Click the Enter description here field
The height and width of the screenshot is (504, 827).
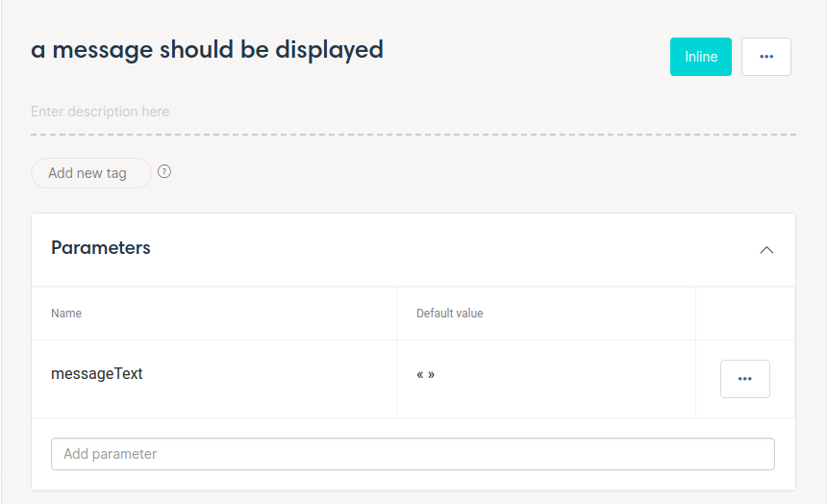pos(413,112)
